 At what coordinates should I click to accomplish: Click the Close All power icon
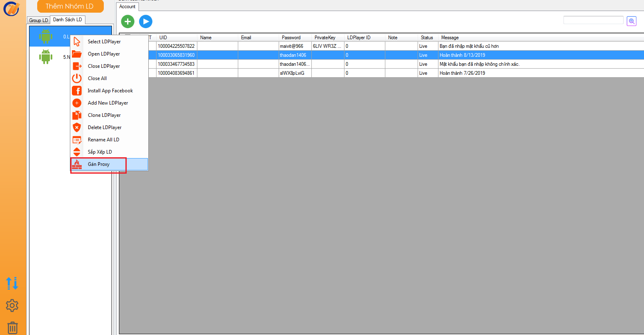(x=77, y=78)
